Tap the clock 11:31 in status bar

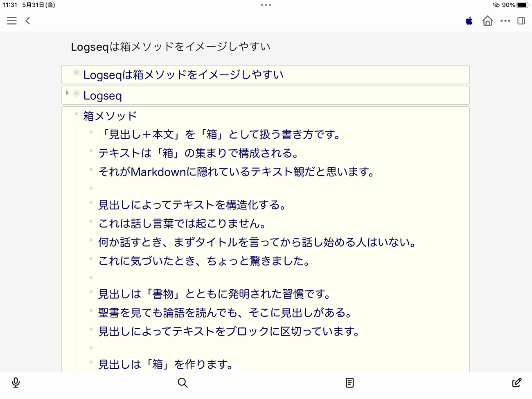pos(10,5)
